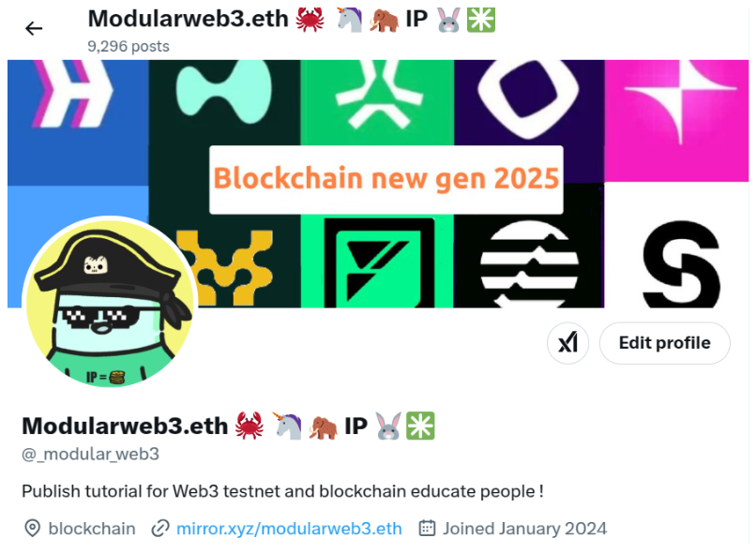Click the Edit profile button
The image size is (756, 553).
point(664,343)
